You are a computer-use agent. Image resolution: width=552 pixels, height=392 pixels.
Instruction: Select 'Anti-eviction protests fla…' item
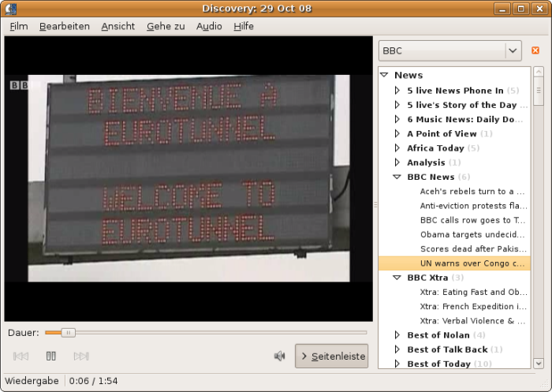pyautogui.click(x=454, y=206)
